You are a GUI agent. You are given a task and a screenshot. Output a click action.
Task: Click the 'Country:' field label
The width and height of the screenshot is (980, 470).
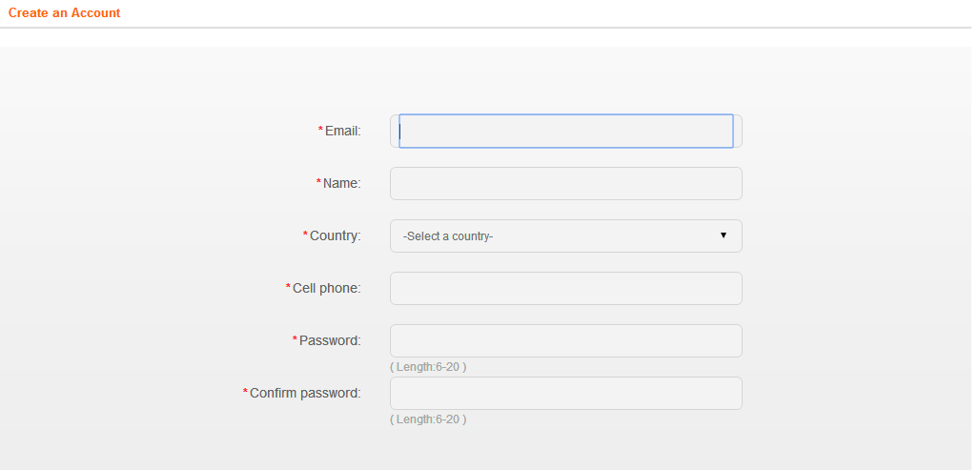336,236
